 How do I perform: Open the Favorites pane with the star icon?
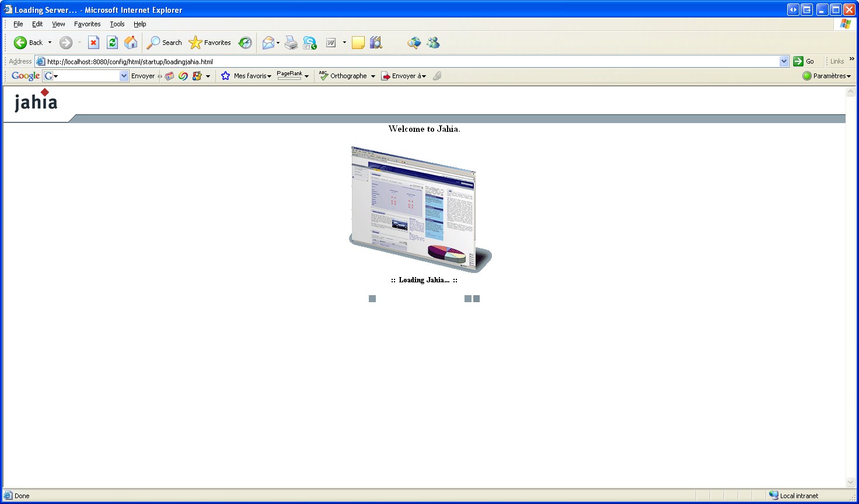pyautogui.click(x=209, y=43)
